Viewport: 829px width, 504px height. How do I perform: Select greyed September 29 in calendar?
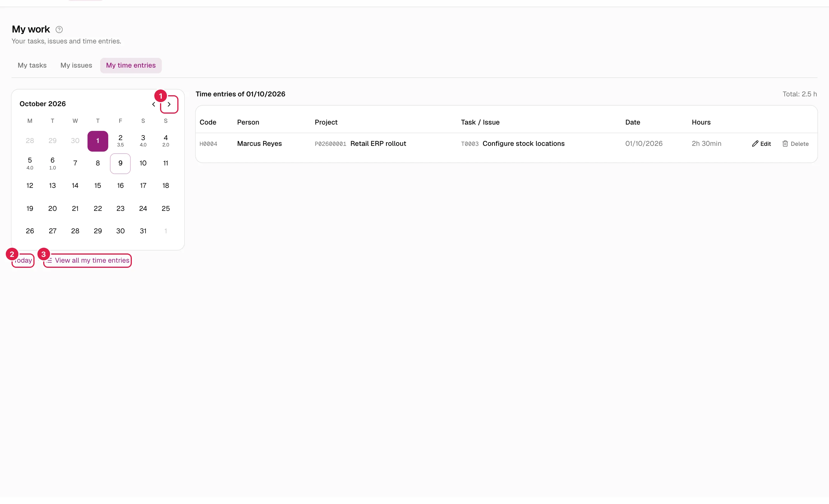(x=52, y=141)
